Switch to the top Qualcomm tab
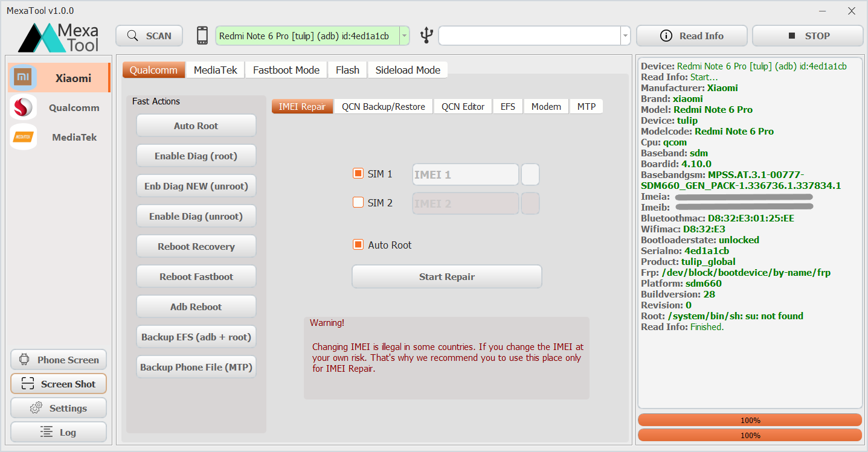This screenshot has height=452, width=868. click(153, 70)
